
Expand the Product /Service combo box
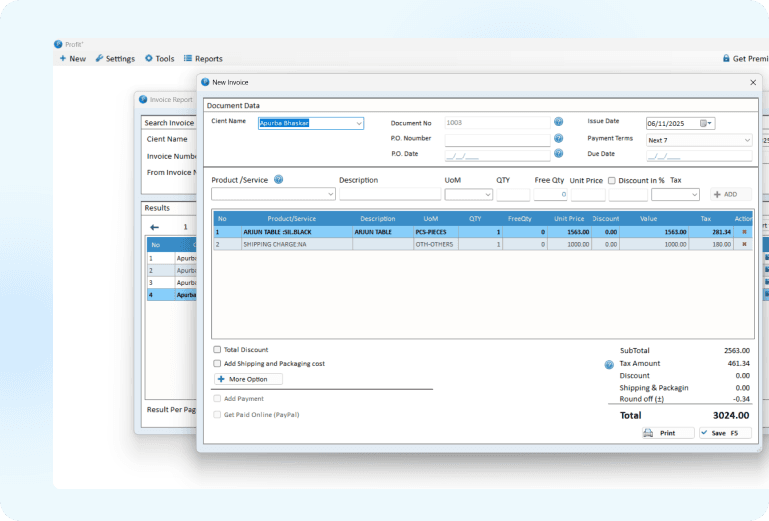[330, 194]
